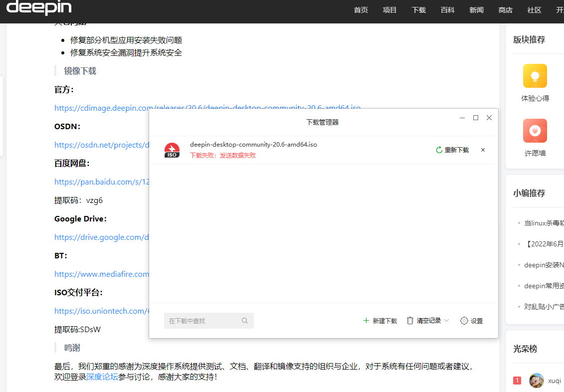Viewport: 564px width, 392px height.
Task: Click the 版块推荐 heading
Action: point(529,39)
